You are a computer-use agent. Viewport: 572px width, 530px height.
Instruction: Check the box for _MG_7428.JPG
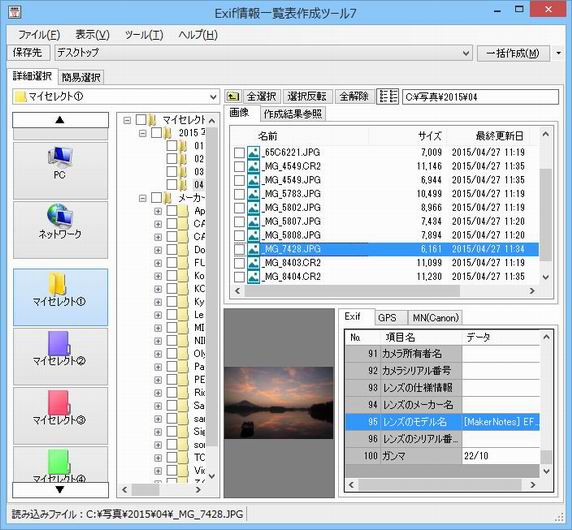click(239, 249)
